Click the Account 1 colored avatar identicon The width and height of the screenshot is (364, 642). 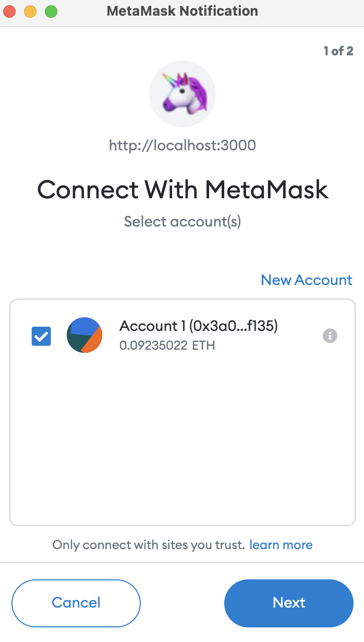84,335
